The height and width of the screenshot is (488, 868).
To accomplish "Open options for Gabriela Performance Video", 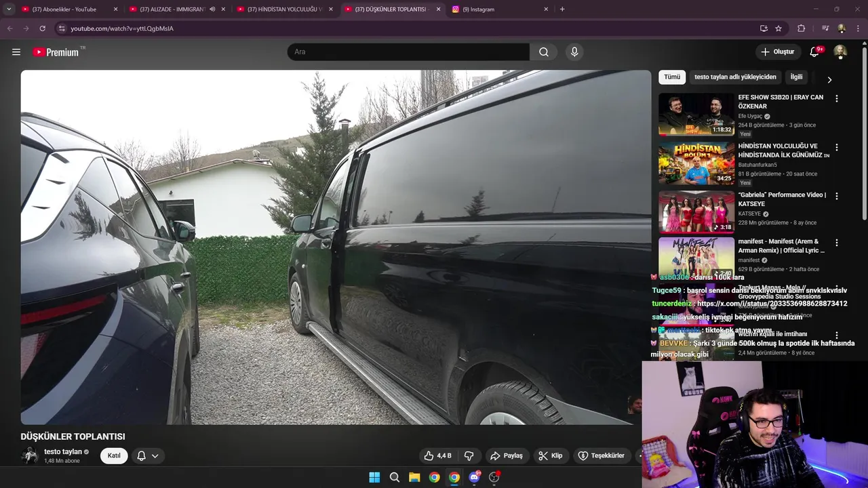I will (x=836, y=196).
